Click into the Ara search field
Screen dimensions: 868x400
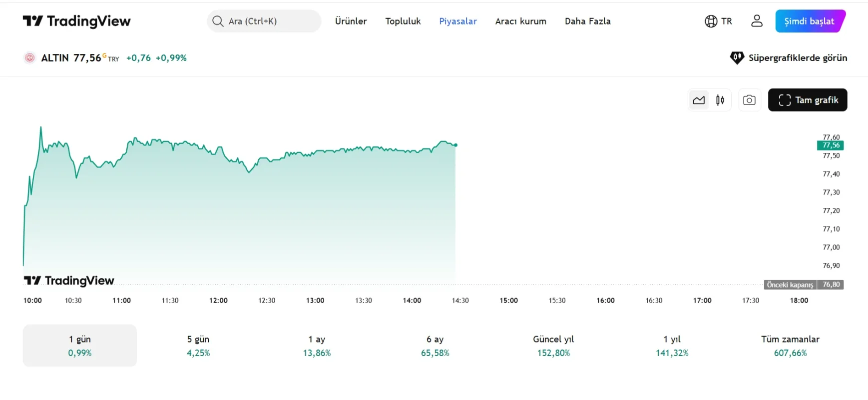(x=270, y=21)
